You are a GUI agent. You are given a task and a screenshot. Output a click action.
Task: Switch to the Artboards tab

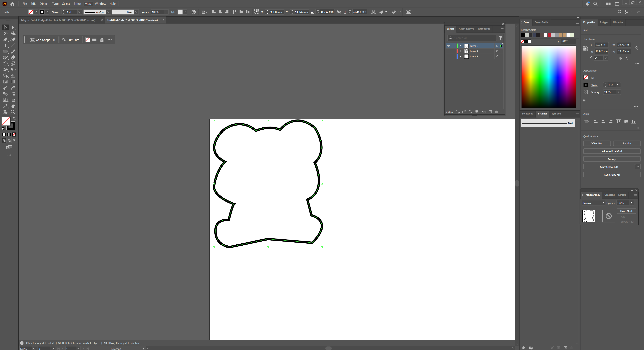point(484,29)
